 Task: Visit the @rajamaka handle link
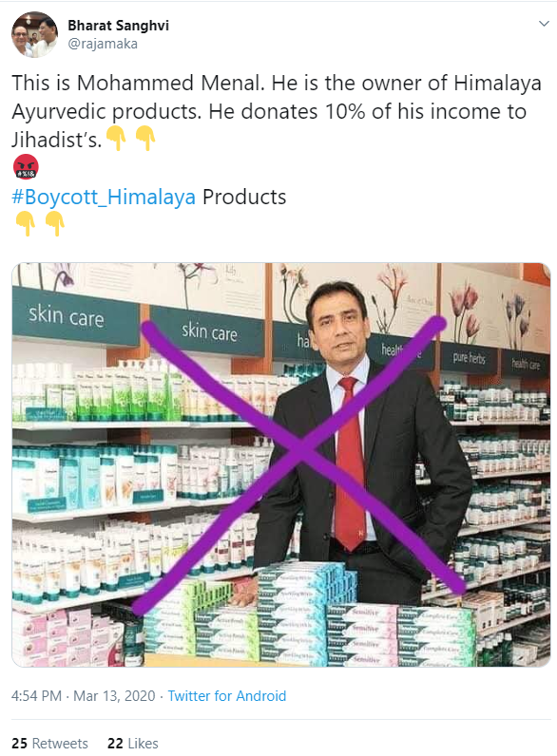[103, 44]
